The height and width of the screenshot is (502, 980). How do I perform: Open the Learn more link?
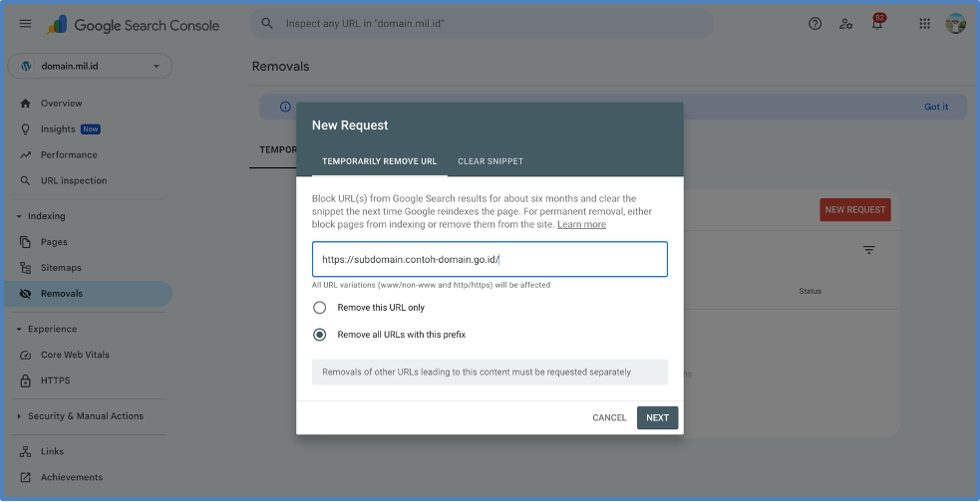pos(581,225)
